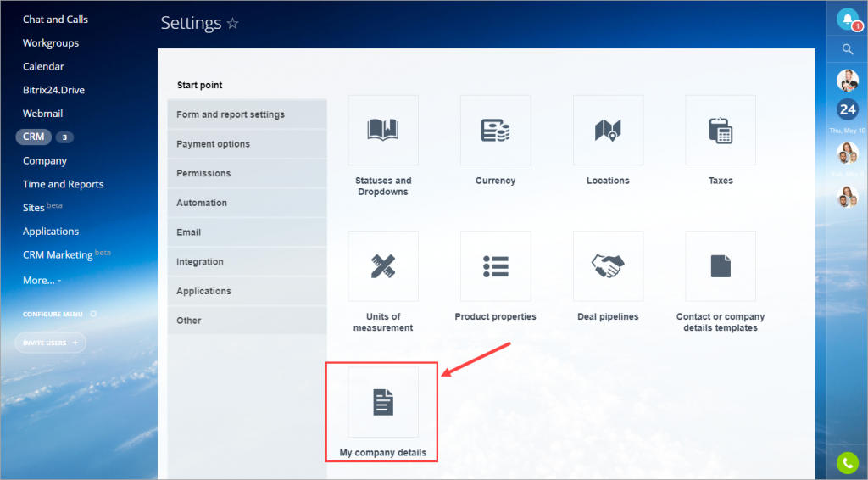Viewport: 868px width, 480px height.
Task: Open Product properties list icon
Action: 495,265
